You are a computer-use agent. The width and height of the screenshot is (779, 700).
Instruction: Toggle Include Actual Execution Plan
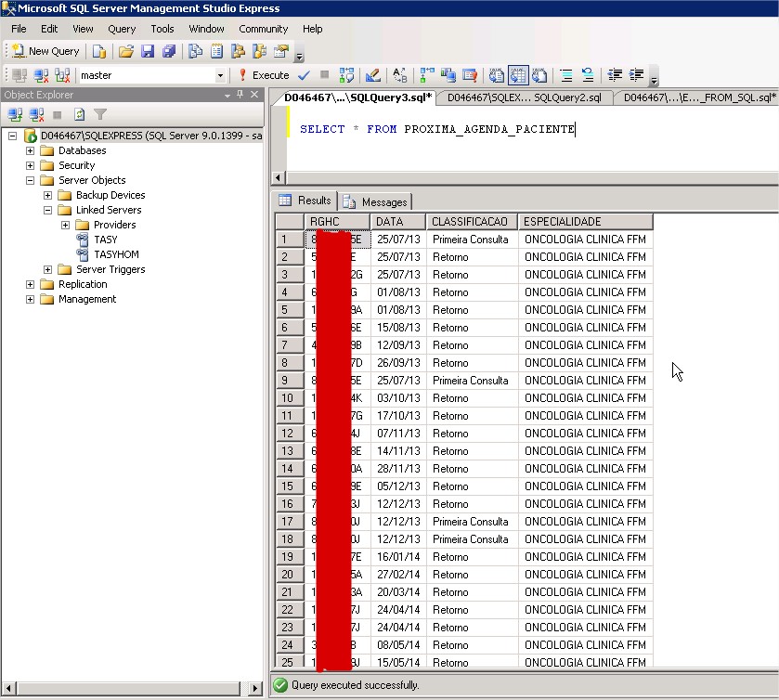tap(426, 75)
